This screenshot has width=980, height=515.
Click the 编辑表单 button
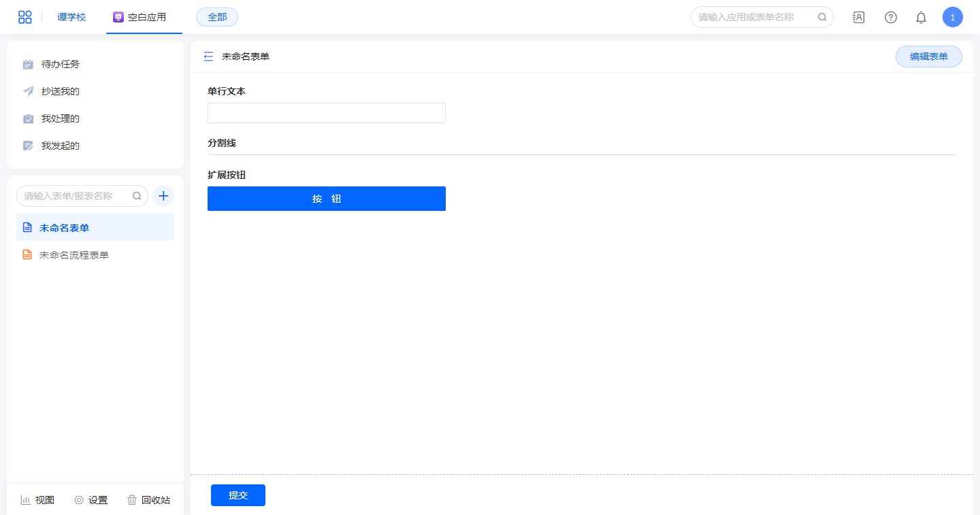tap(928, 56)
